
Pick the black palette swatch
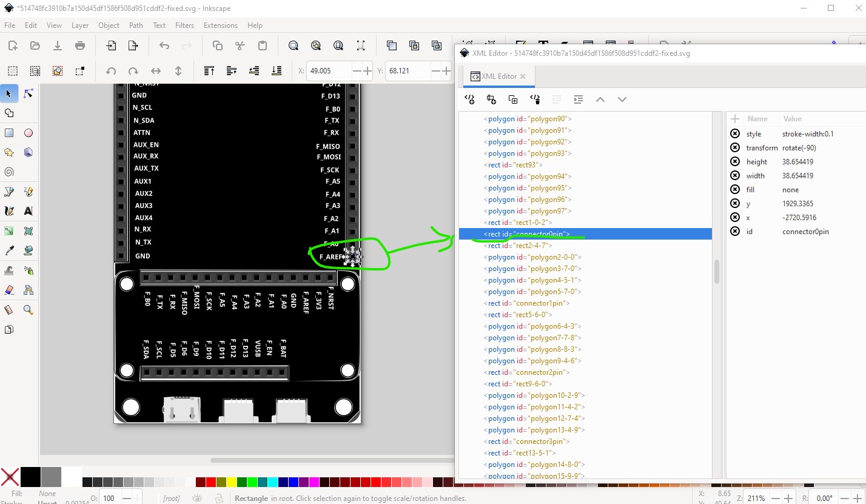coord(31,477)
